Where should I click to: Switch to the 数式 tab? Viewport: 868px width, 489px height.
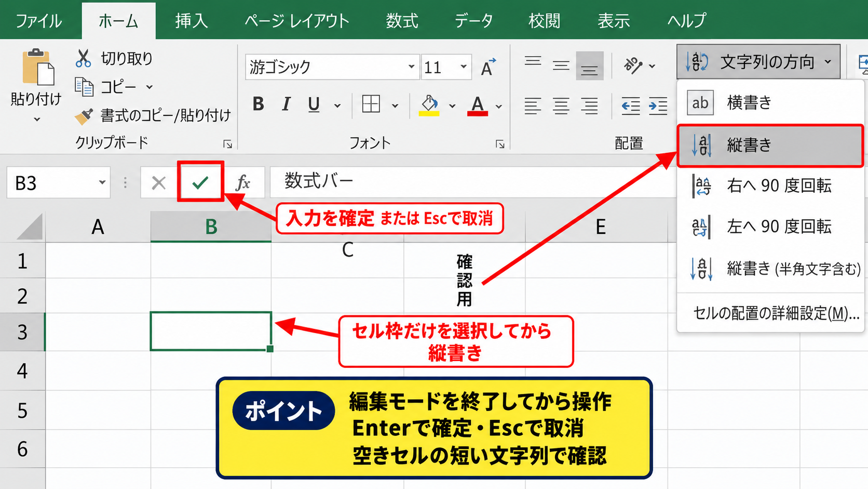pos(402,21)
